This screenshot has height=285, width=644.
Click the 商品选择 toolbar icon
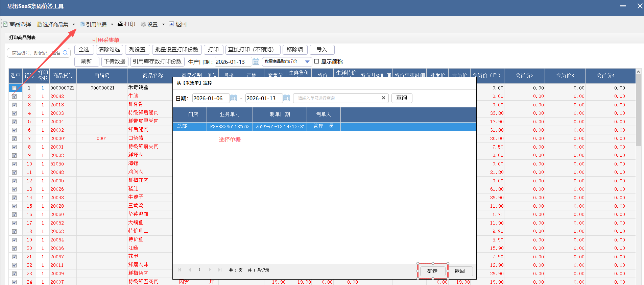(x=5, y=24)
